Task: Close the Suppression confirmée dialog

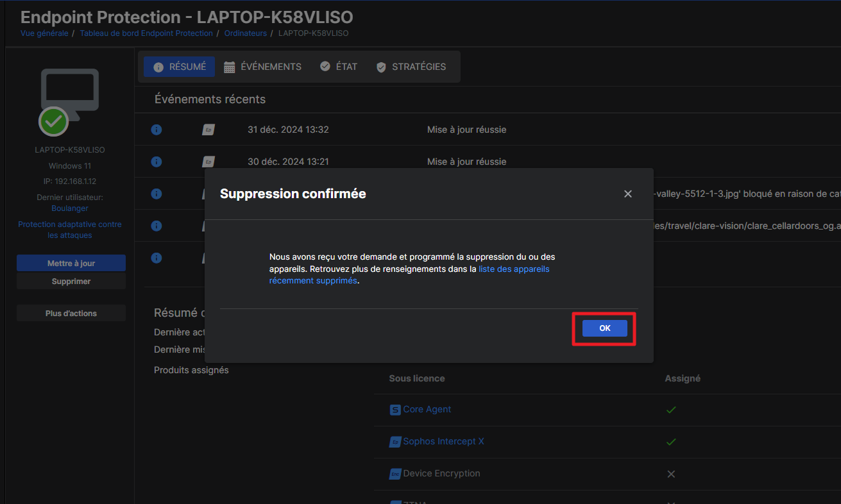Action: click(628, 194)
